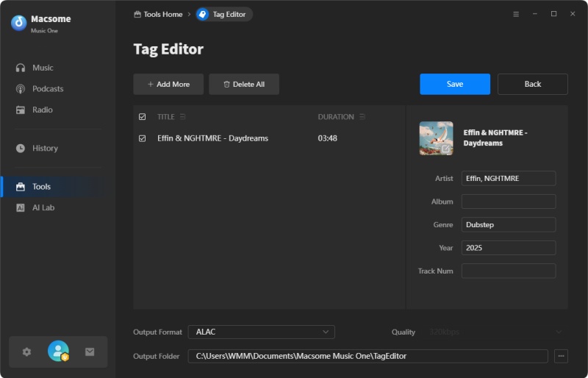
Task: Browse output folder with ellipsis button
Action: (x=561, y=356)
